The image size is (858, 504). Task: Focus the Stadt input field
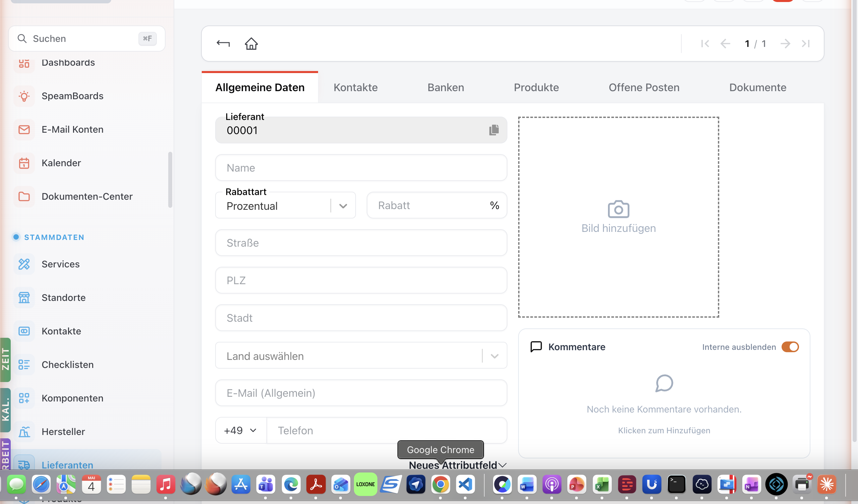coord(361,318)
